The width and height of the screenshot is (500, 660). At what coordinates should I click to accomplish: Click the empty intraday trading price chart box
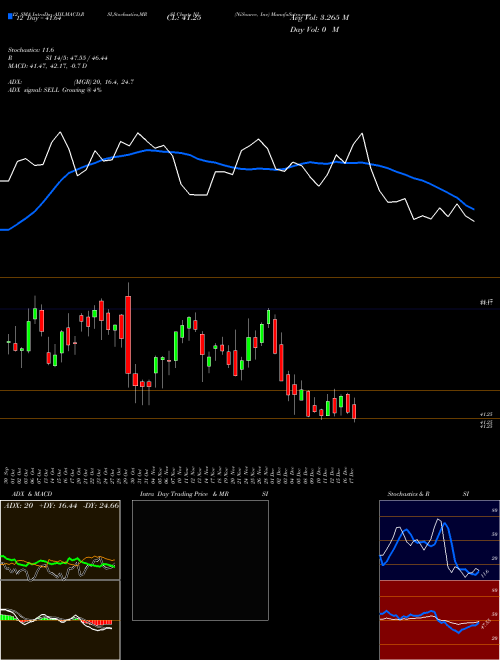click(x=200, y=560)
